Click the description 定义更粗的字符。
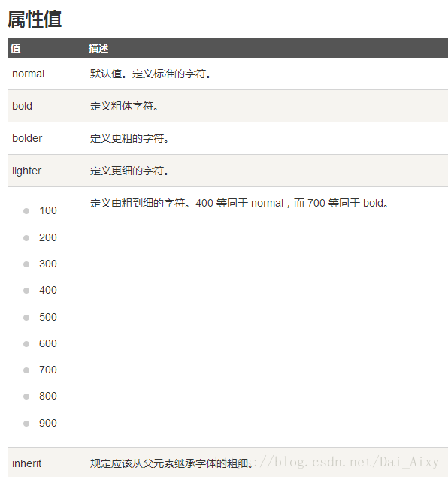Screen dimensions: 448x477 [x=129, y=138]
